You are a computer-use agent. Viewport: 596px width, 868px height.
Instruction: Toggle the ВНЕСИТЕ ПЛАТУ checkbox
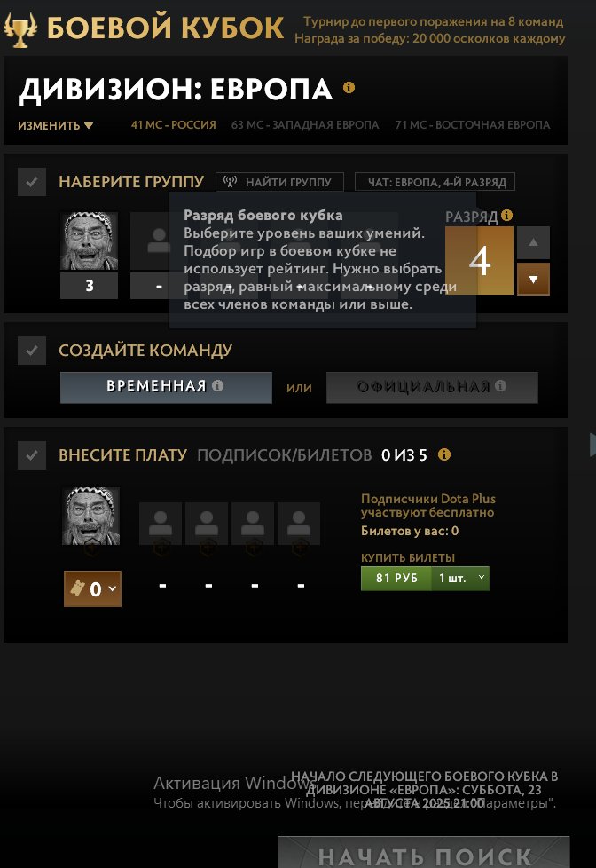(x=32, y=455)
